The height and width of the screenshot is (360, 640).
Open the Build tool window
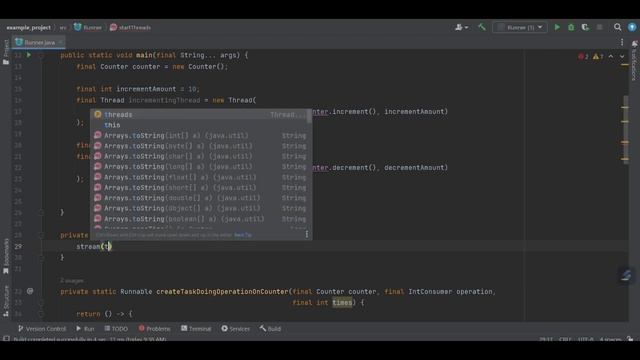click(x=270, y=329)
